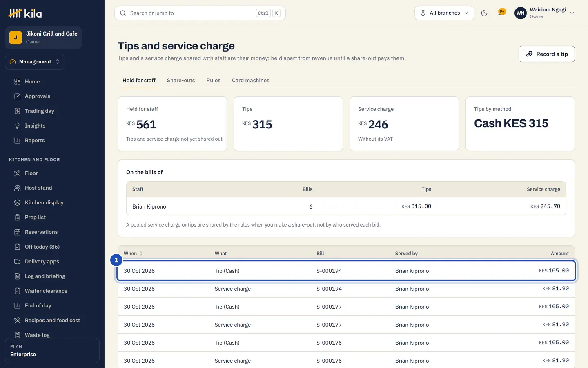This screenshot has width=588, height=368.
Task: Go to Approvals in sidebar
Action: (x=38, y=96)
